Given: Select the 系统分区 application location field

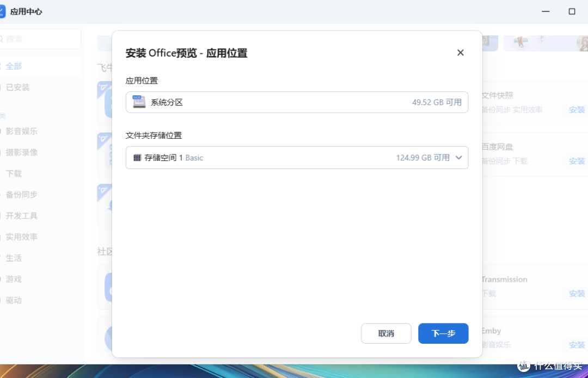Looking at the screenshot, I should click(297, 102).
